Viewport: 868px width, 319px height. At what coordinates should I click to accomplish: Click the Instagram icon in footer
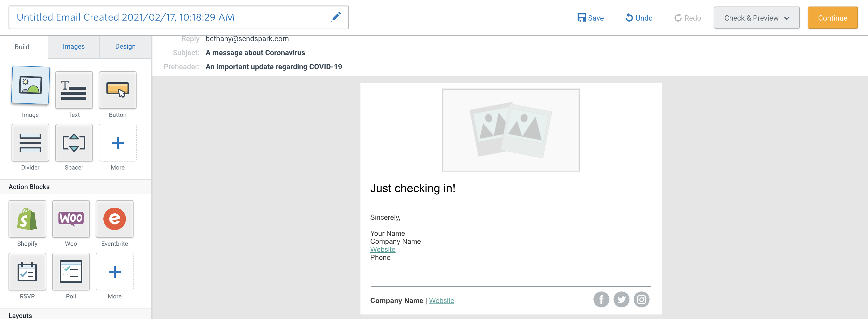point(642,299)
